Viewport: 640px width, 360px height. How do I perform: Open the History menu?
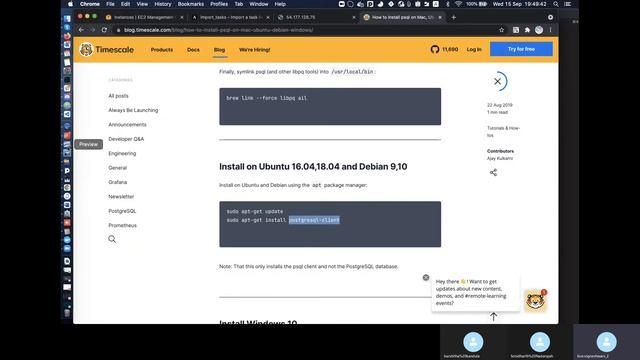(x=163, y=4)
